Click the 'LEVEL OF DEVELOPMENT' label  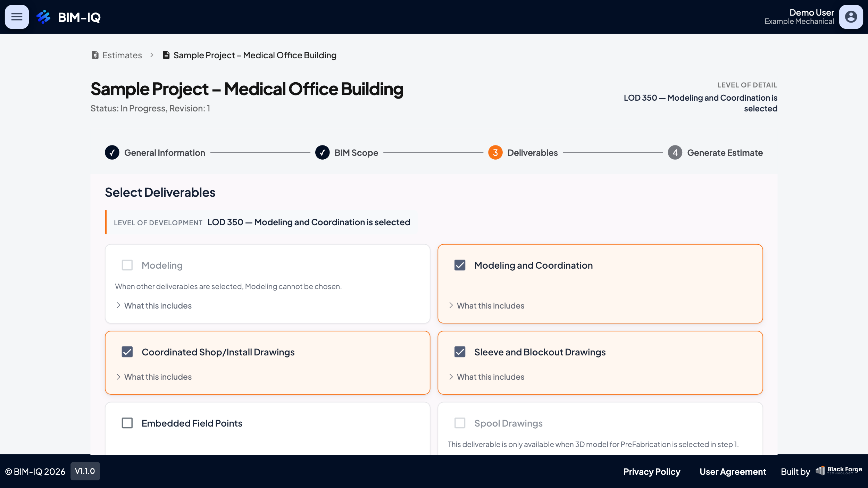click(158, 223)
